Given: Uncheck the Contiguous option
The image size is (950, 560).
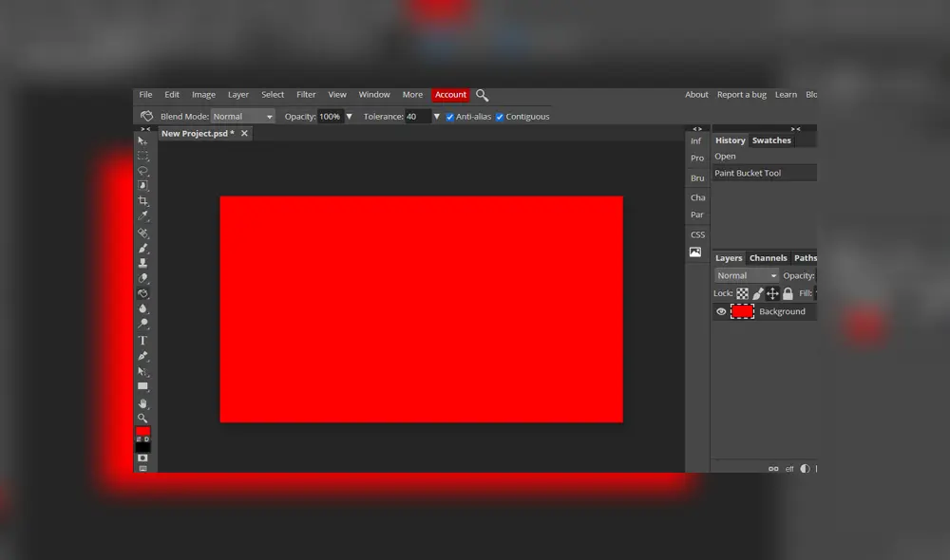Looking at the screenshot, I should 500,117.
